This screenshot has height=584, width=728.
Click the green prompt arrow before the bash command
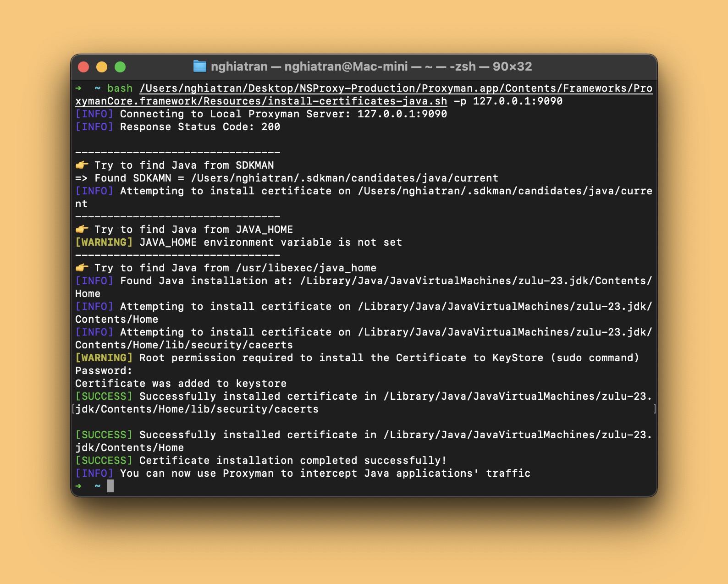click(78, 88)
